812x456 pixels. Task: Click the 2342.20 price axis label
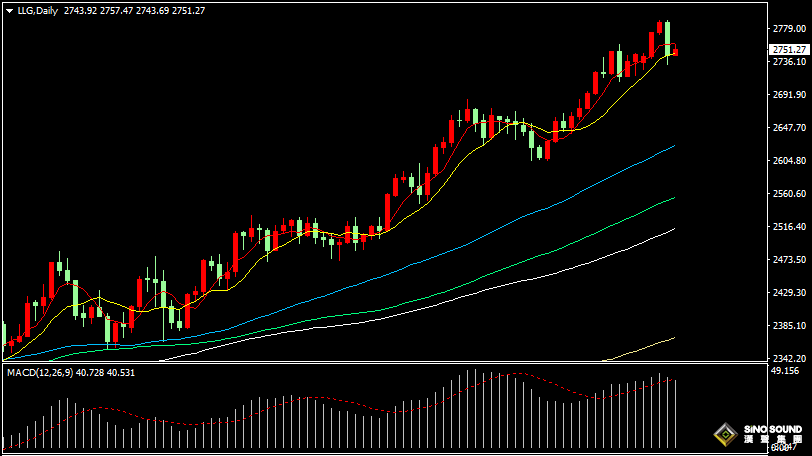[x=789, y=358]
